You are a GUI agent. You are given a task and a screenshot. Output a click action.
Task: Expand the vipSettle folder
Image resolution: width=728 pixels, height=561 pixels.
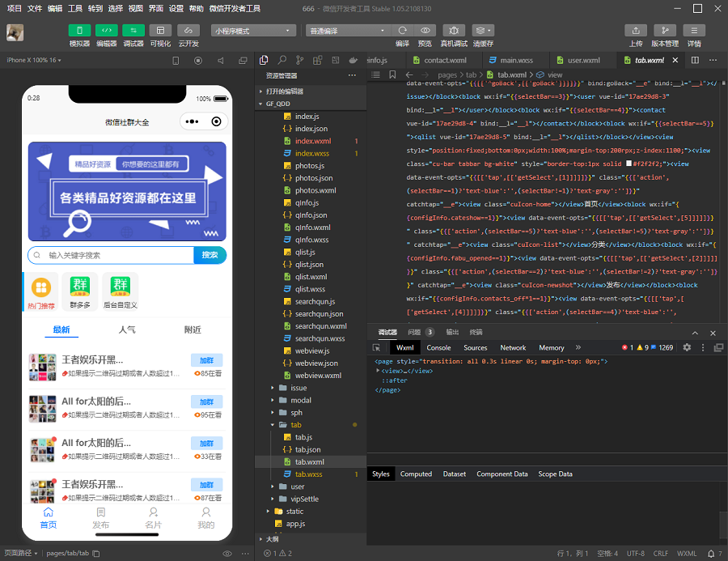point(311,499)
